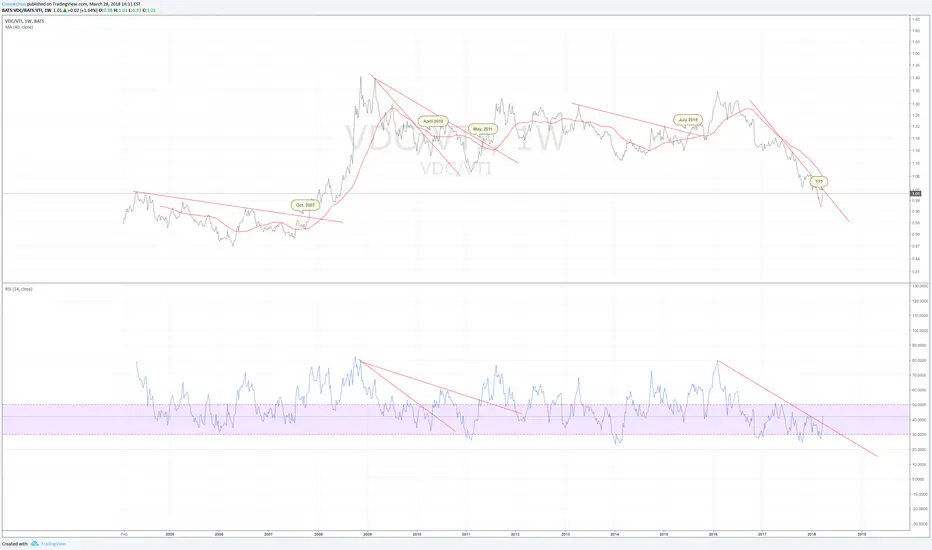
Task: Select the 'July 2015' callout label
Action: [688, 120]
